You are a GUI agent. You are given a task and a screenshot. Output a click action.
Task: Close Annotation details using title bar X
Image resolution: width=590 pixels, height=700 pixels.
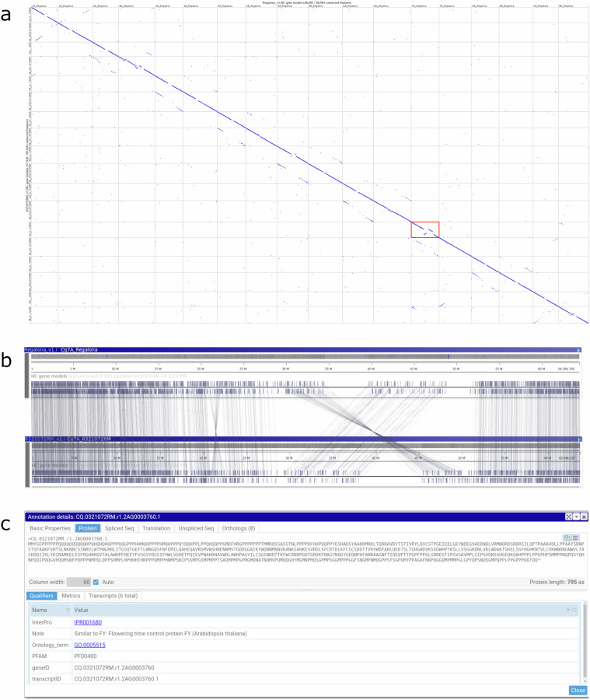[584, 516]
